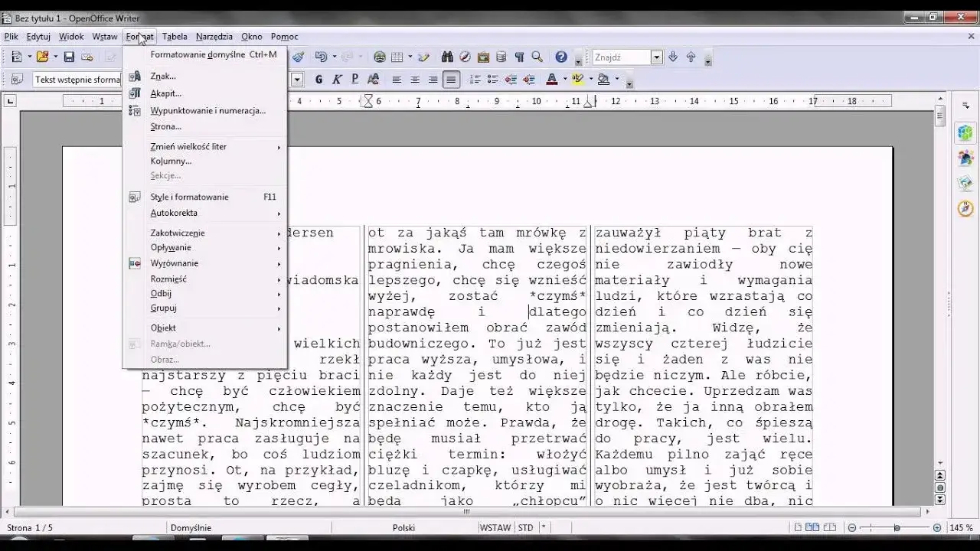This screenshot has height=551, width=980.
Task: Click the Hyperlink globe icon
Action: pos(379,57)
